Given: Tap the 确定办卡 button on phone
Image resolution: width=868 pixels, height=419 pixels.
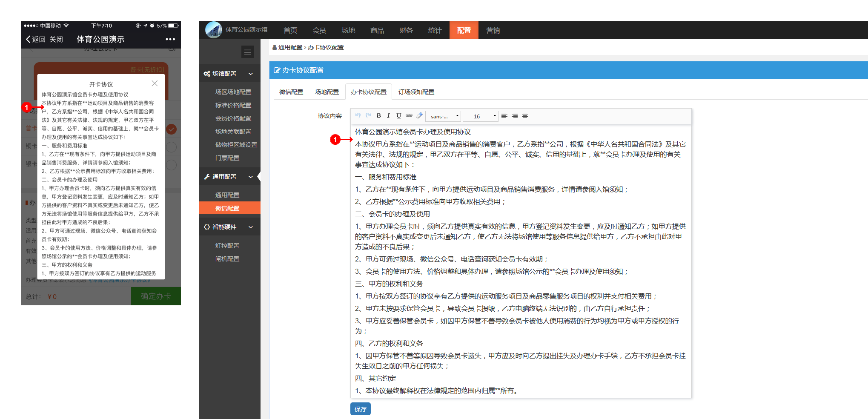Looking at the screenshot, I should tap(156, 296).
